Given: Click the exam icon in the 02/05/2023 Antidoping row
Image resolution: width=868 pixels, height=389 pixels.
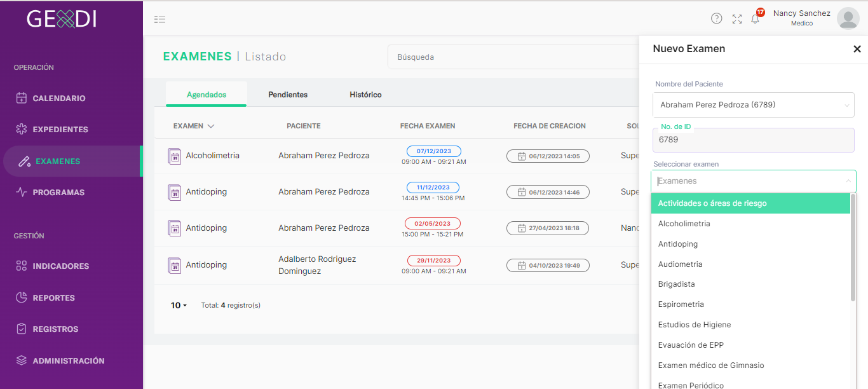Looking at the screenshot, I should (175, 228).
